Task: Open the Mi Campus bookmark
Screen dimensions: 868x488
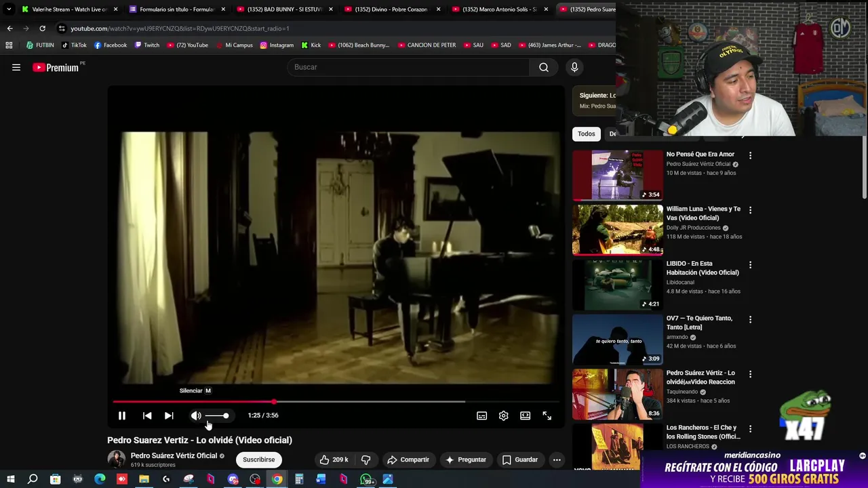Action: [x=235, y=45]
